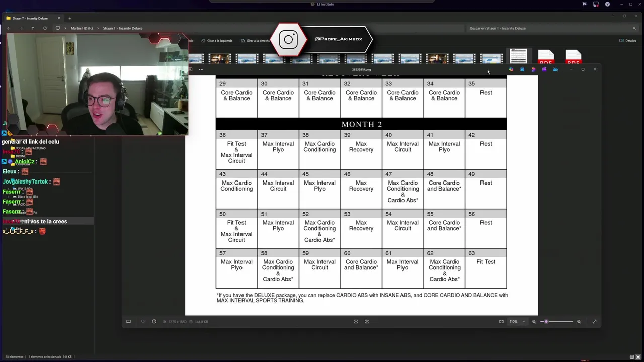This screenshot has height=362, width=644.
Task: Click the fit-to-window icon in Photos bottom bar
Action: [x=356, y=322]
